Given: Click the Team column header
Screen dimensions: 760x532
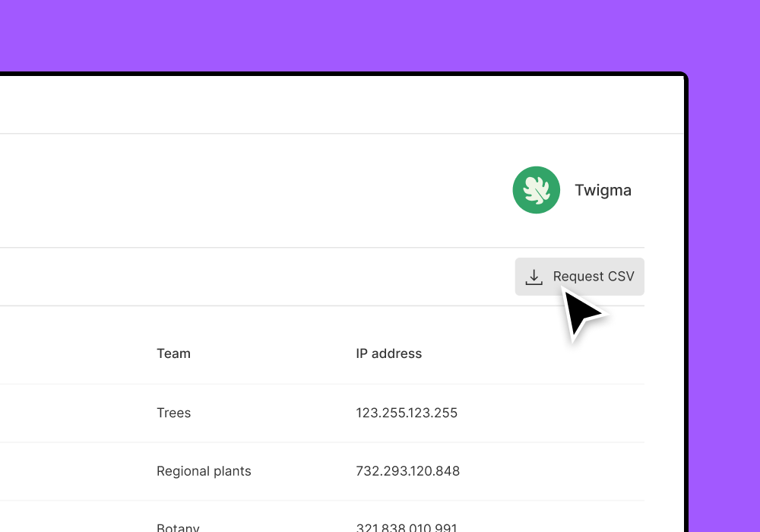Looking at the screenshot, I should [x=173, y=353].
